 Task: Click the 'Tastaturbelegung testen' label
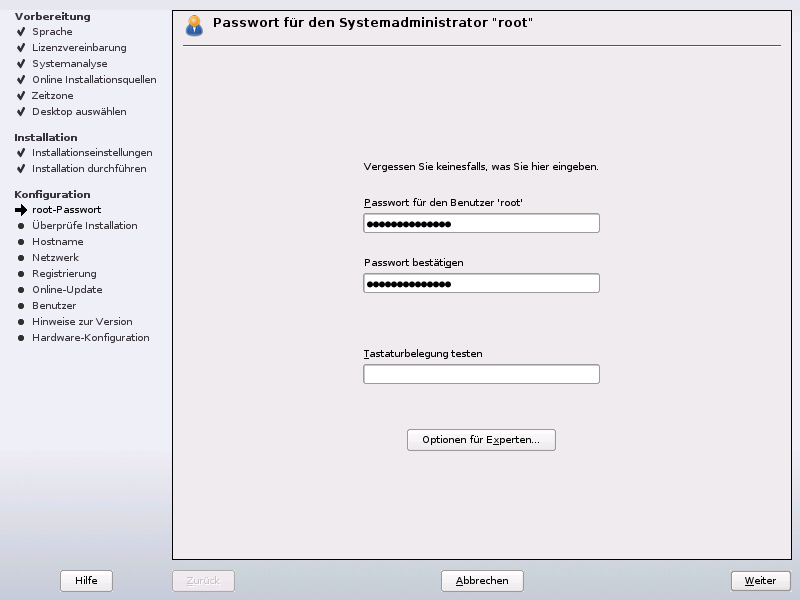423,354
